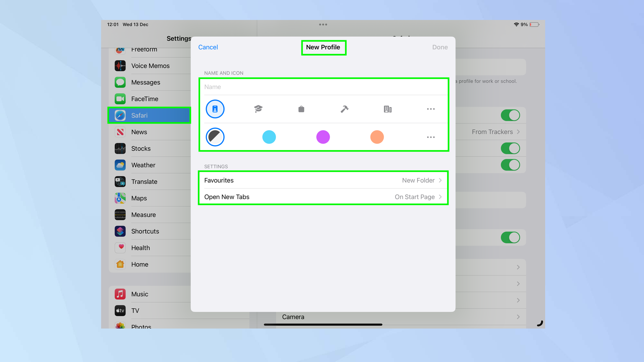Select the Safari settings menu item
The width and height of the screenshot is (644, 362).
pyautogui.click(x=149, y=116)
